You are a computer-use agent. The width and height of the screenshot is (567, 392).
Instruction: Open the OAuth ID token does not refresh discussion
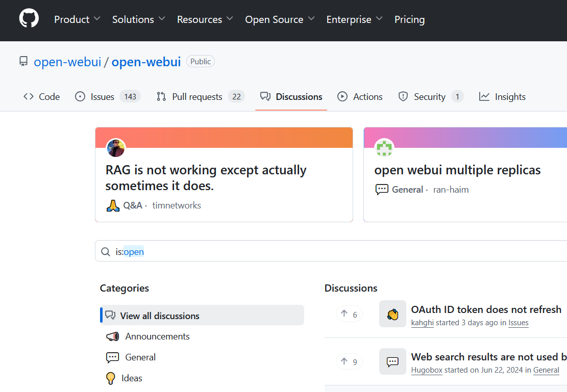pos(486,309)
